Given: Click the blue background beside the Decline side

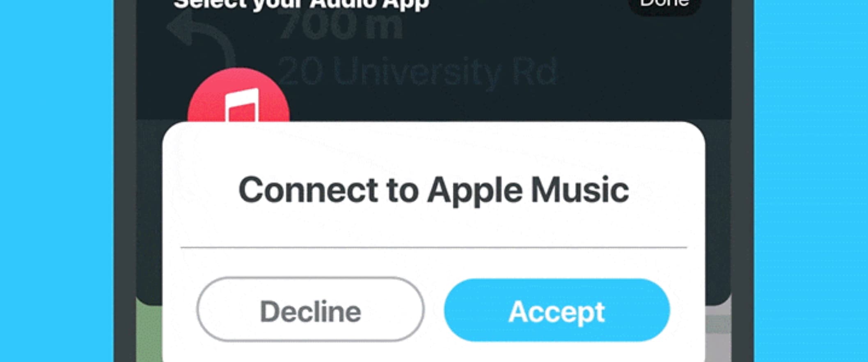Looking at the screenshot, I should pyautogui.click(x=57, y=181).
